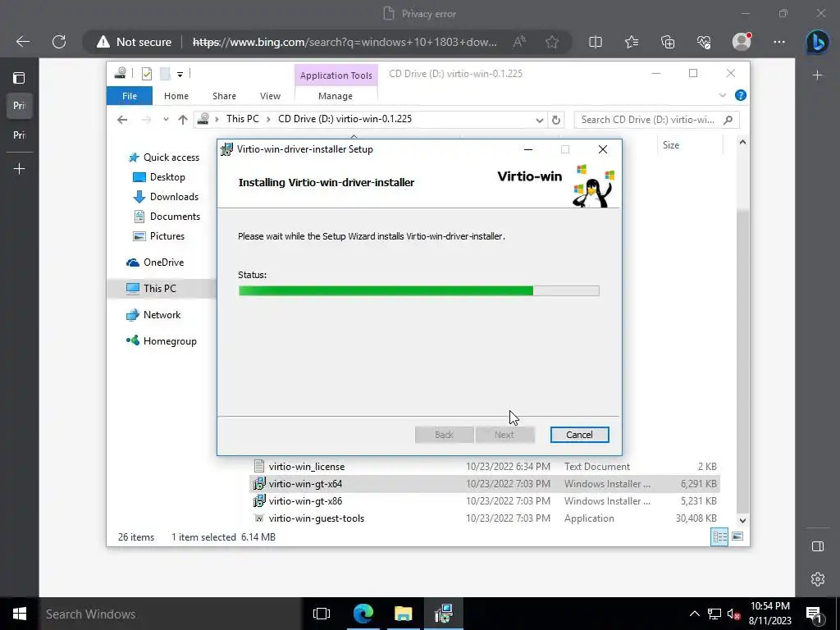Open Share ribbon tab in Explorer
Viewport: 840px width, 630px height.
[224, 96]
